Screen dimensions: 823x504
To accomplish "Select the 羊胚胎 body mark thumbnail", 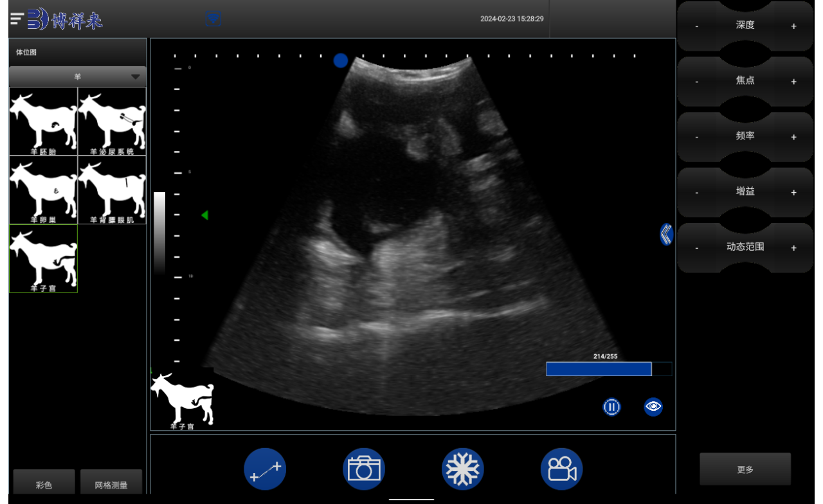I will [x=43, y=122].
